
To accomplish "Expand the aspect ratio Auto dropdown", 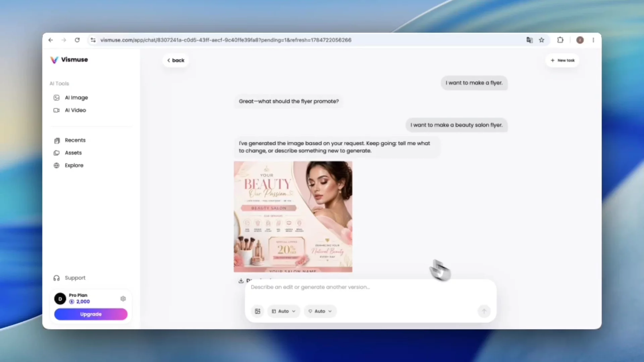I will coord(284,311).
